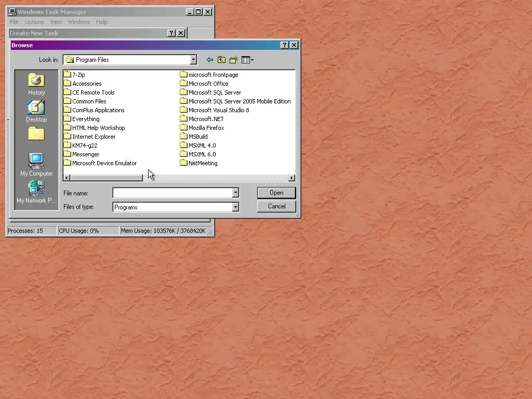Select the MSXML 6.0 folder
Viewport: 532px width, 399px height.
[x=198, y=154]
